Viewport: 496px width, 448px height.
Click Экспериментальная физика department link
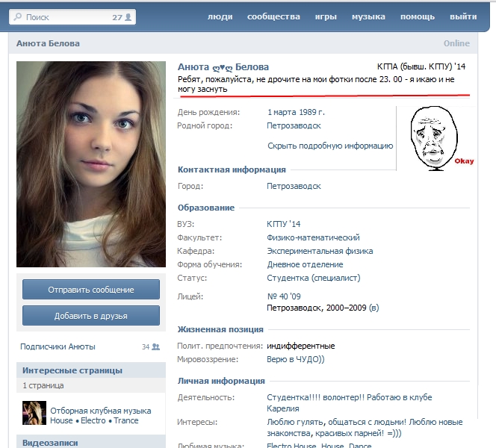coord(320,252)
